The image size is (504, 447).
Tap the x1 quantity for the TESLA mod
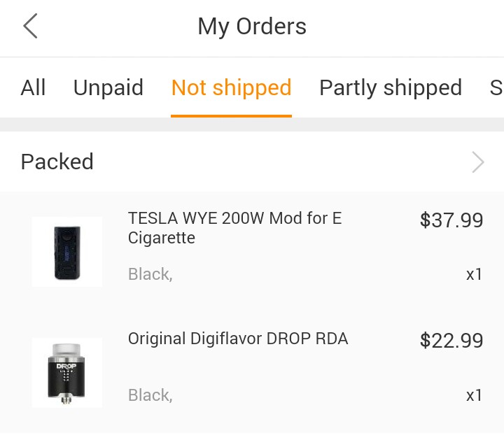(x=474, y=274)
